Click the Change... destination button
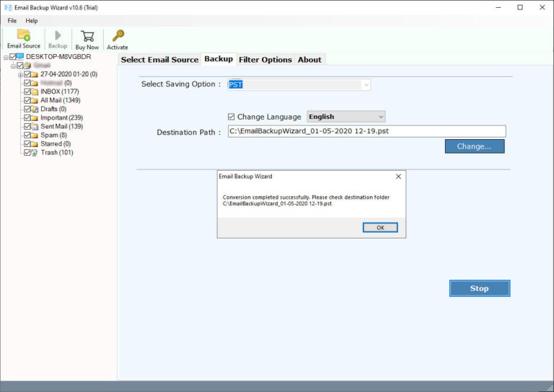 pos(475,146)
